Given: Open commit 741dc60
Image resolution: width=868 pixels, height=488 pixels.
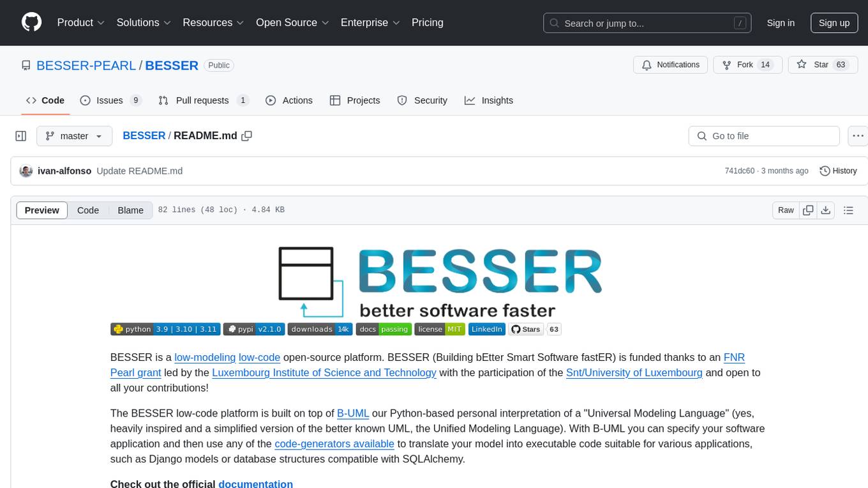Looking at the screenshot, I should 740,171.
